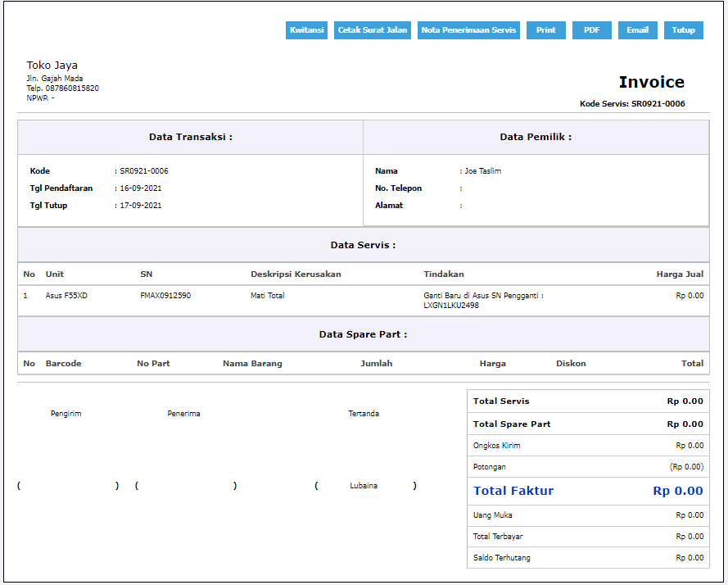Click closing date 17-09-2021
The image size is (728, 585).
[x=141, y=206]
